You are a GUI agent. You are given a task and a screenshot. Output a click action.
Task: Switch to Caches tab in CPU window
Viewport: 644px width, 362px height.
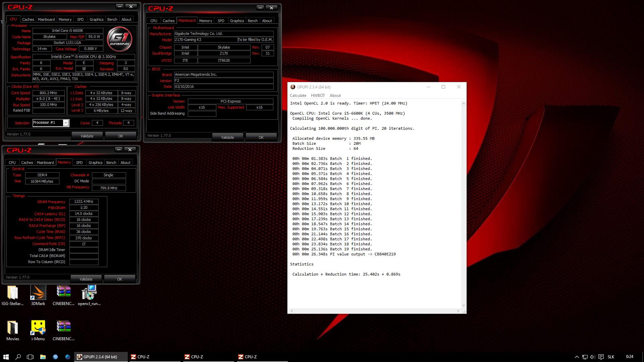28,19
